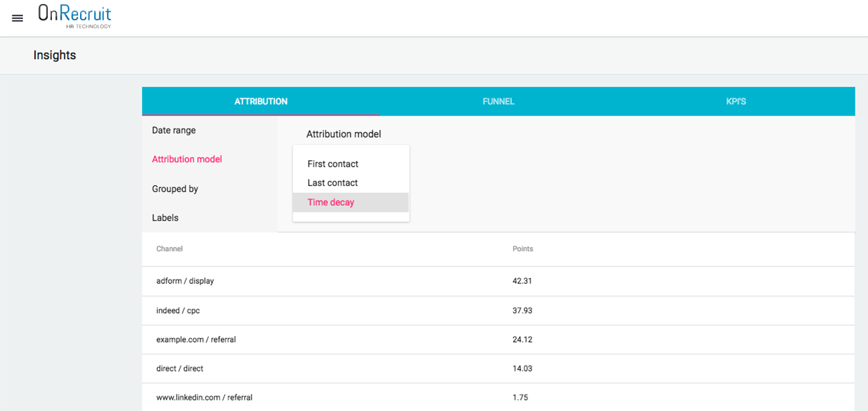Sort the table by Channel column
868x411 pixels.
tap(170, 249)
